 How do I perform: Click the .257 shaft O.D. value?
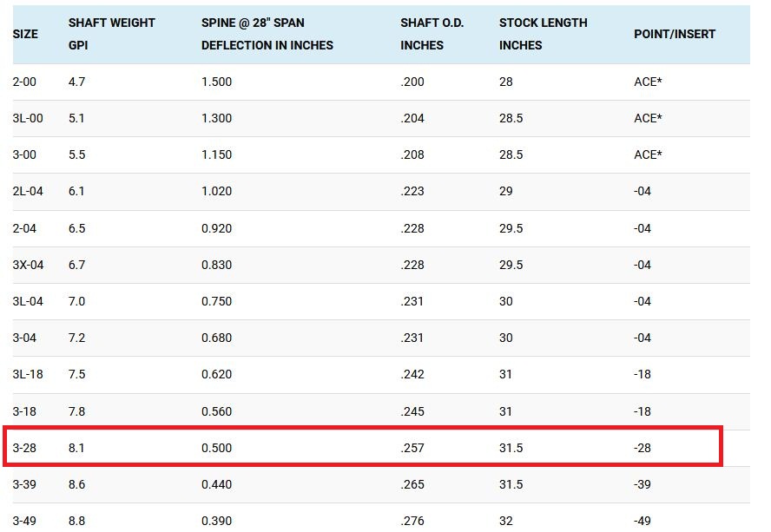click(412, 449)
